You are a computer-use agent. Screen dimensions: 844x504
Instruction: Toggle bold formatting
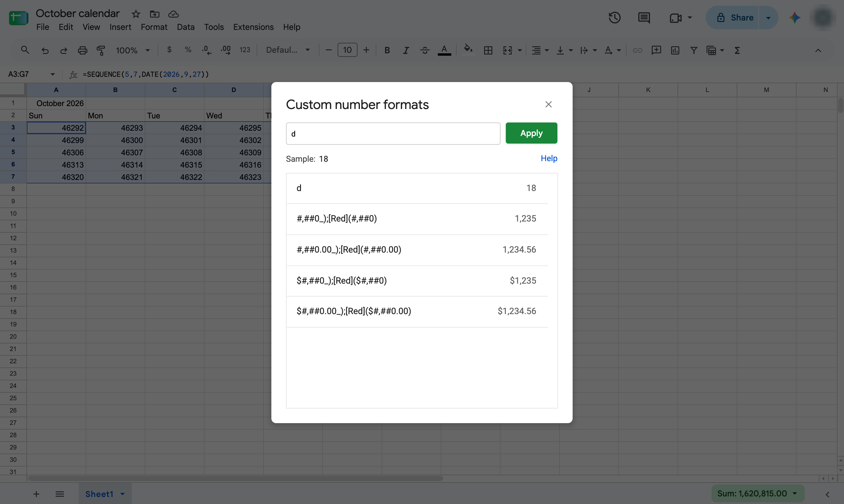387,50
